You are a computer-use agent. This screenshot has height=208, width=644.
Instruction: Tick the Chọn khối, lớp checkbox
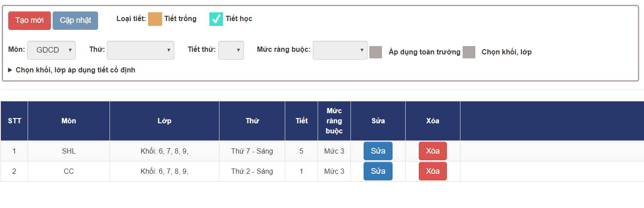[469, 52]
